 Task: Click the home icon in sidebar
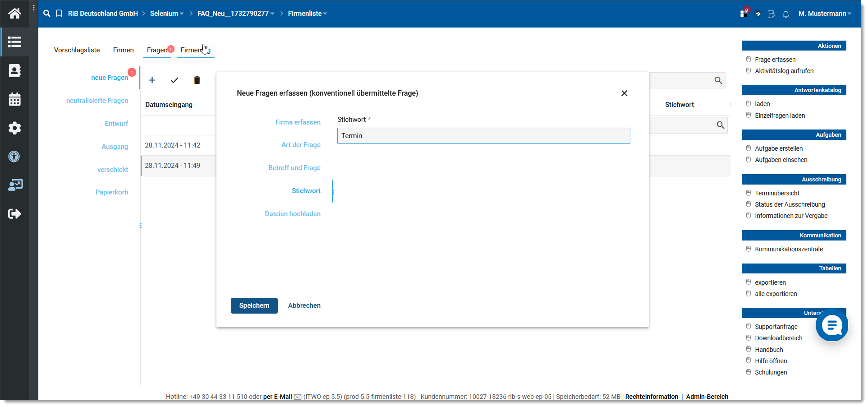click(x=14, y=14)
